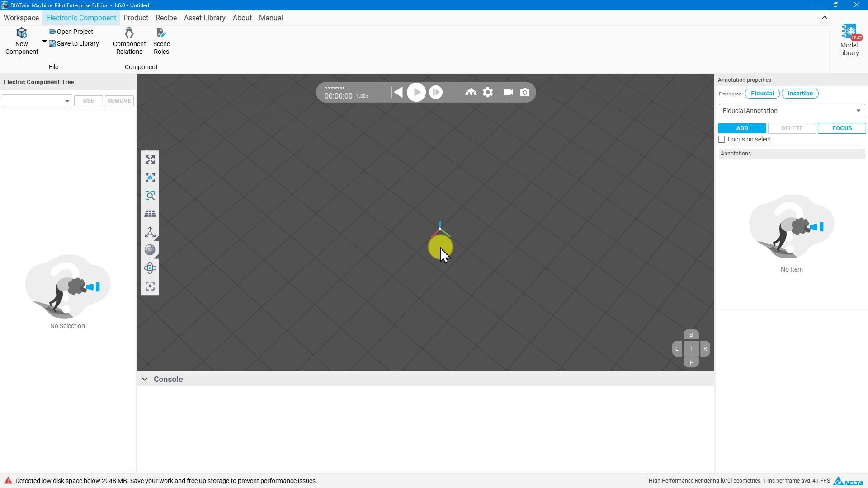
Task: Click the low disk space warning icon
Action: coord(8,481)
